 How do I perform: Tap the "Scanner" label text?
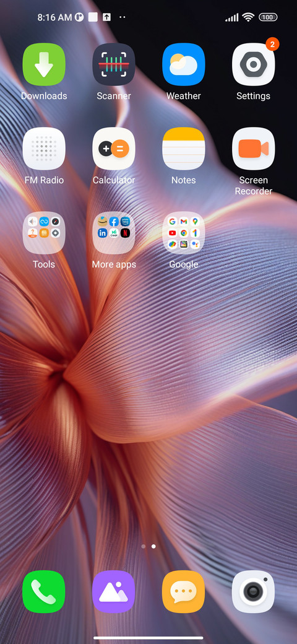tap(114, 96)
